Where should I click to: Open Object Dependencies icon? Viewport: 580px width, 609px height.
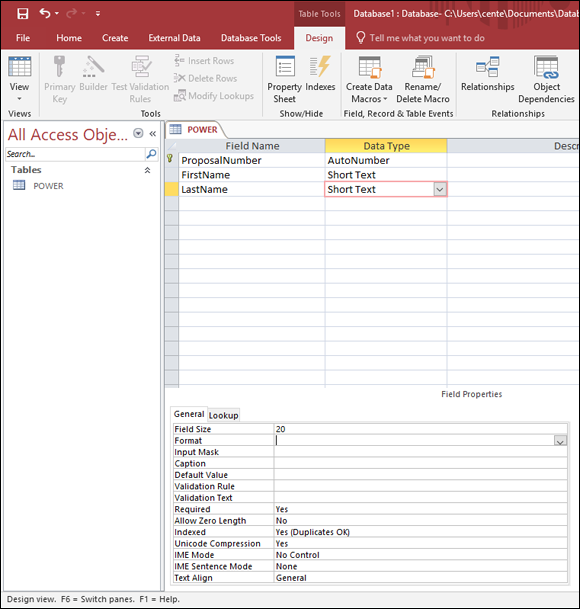pyautogui.click(x=547, y=67)
